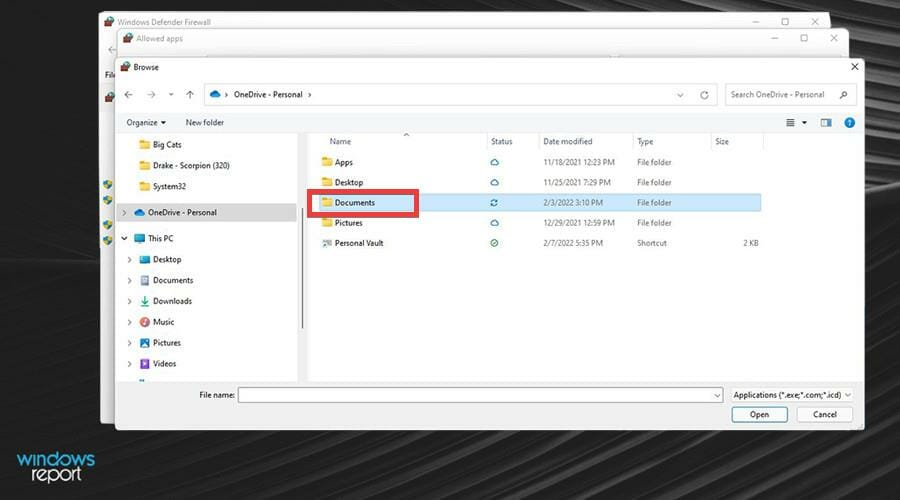900x500 pixels.
Task: Select the Documents folder in file list
Action: tap(348, 203)
